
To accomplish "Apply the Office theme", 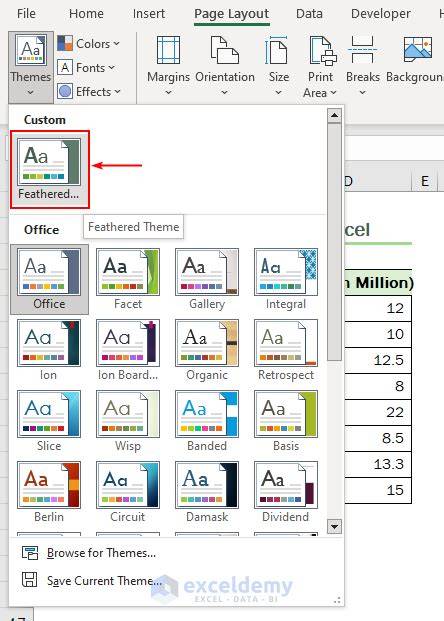I will coord(49,279).
